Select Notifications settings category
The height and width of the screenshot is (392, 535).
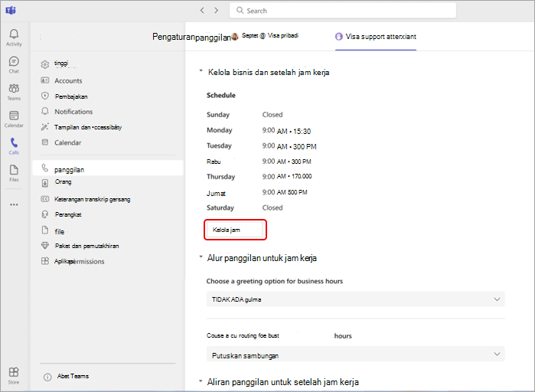tap(73, 112)
